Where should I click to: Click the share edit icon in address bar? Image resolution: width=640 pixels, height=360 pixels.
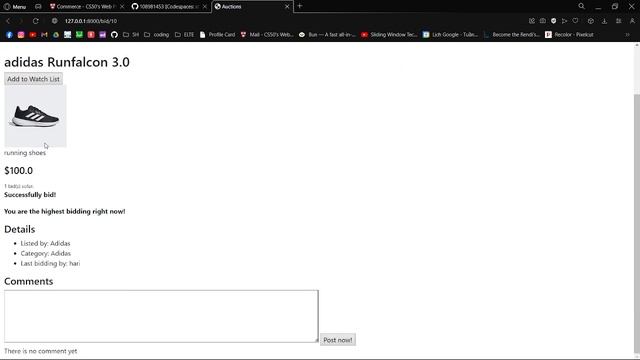[x=531, y=21]
